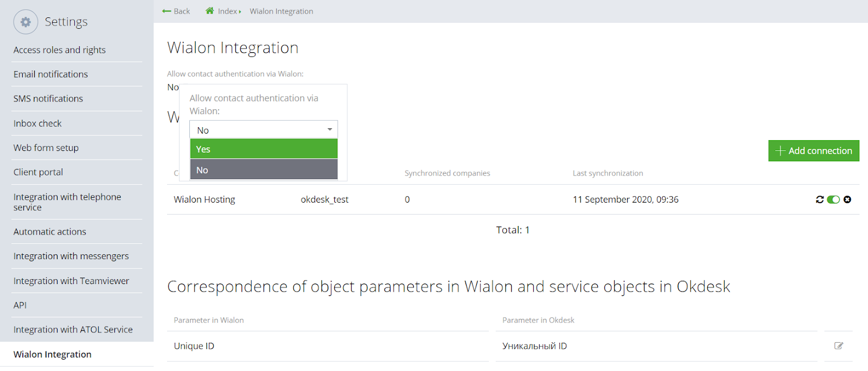Open Integration with telephone service

tap(67, 202)
